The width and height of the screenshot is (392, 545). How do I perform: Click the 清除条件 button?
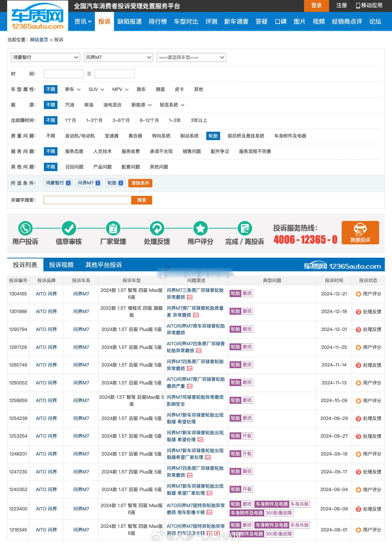(140, 183)
